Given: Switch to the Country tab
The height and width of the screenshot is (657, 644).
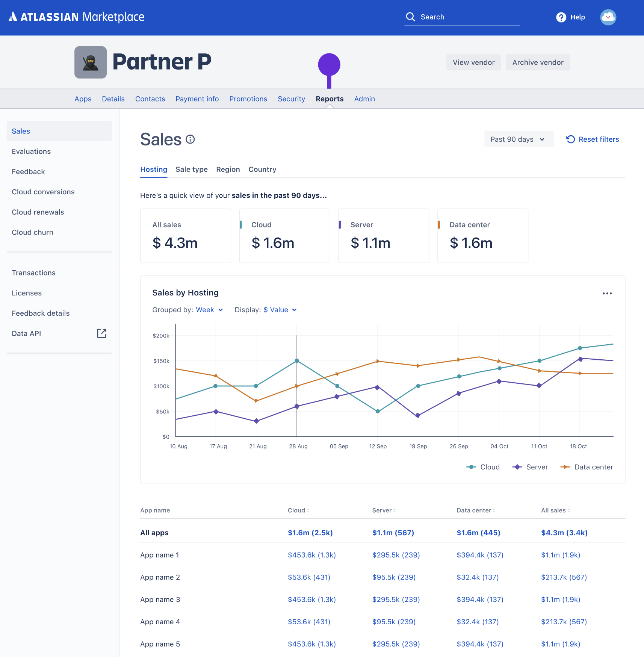Looking at the screenshot, I should pos(262,169).
